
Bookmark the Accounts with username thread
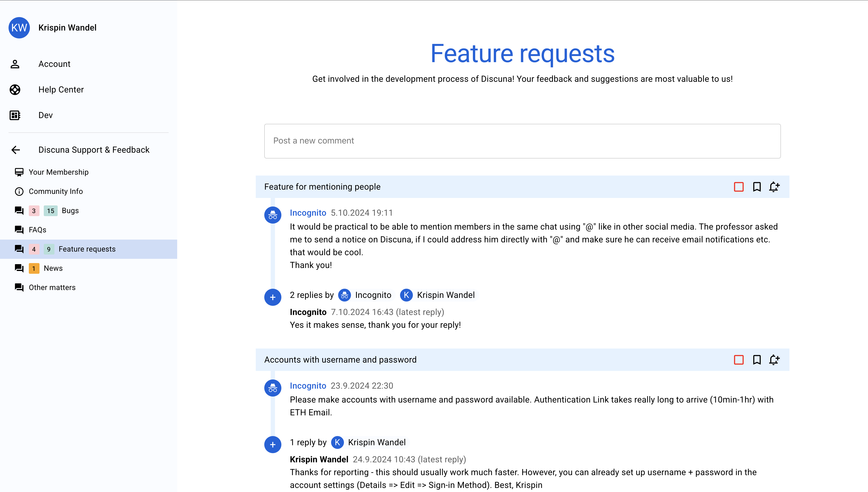757,360
